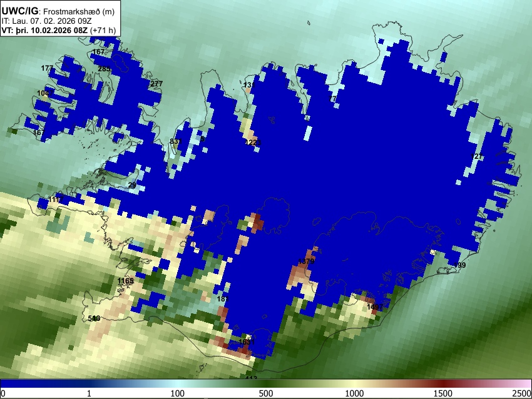Click the 1223 value label on the map
Image resolution: width=532 pixels, height=399 pixels.
pos(253,143)
